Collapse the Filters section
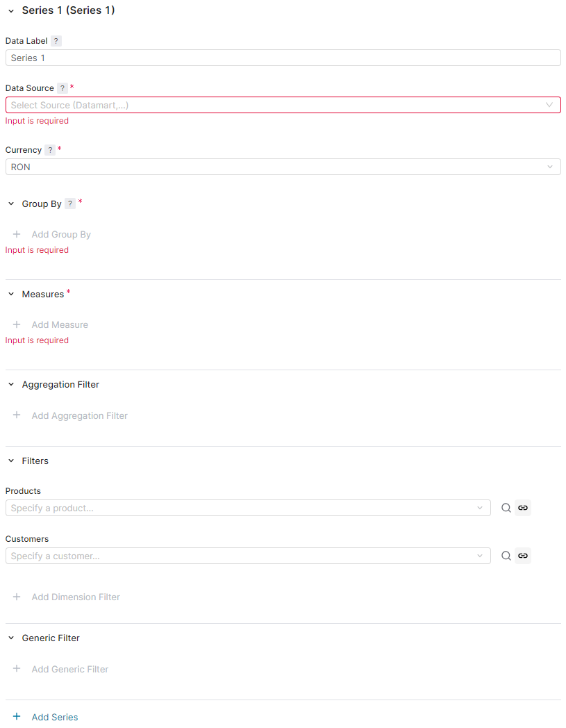Screen dimensions: 566x728 click(x=11, y=461)
